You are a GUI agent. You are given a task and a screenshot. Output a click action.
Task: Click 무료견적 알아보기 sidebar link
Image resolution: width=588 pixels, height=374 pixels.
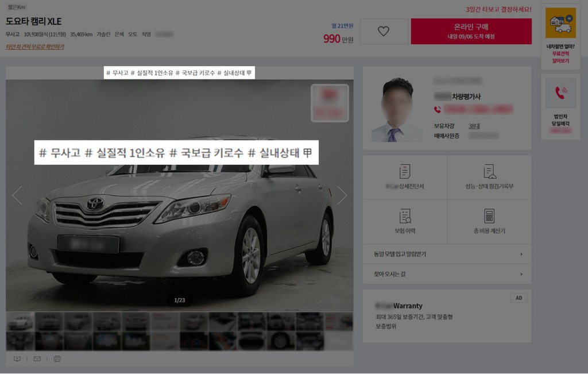[x=560, y=57]
